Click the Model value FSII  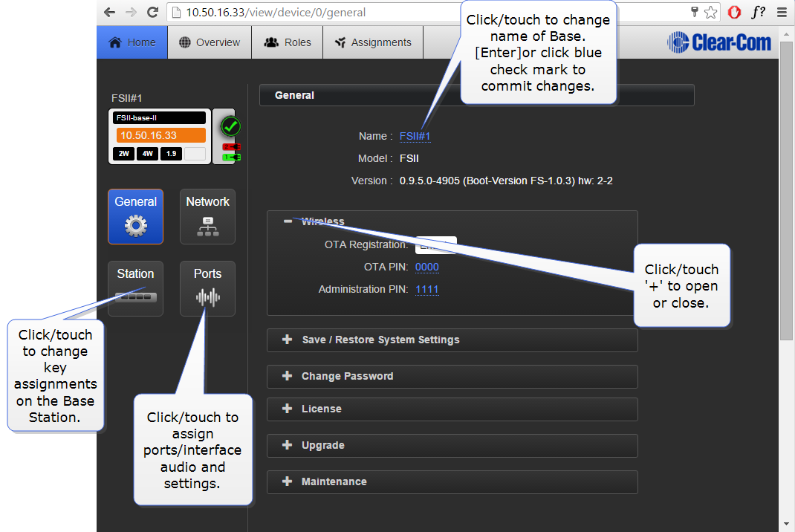click(409, 158)
